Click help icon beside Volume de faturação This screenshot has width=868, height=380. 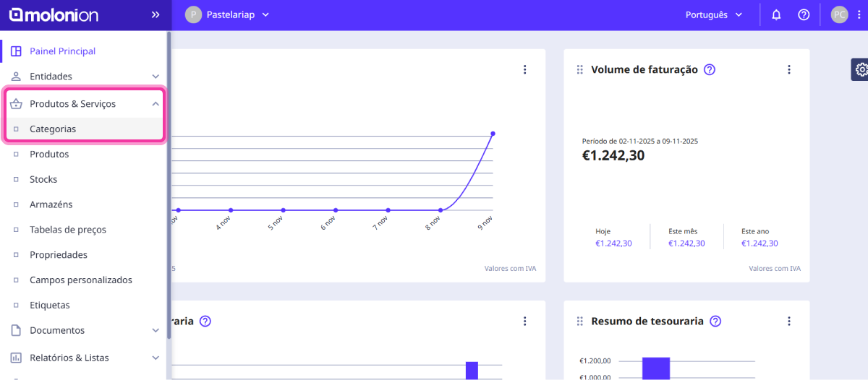(x=710, y=69)
